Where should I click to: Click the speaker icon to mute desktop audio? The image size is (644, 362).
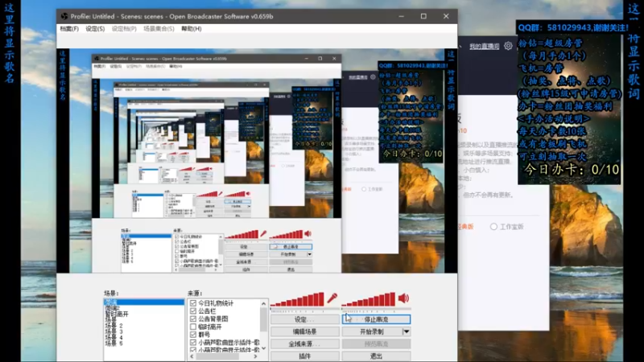pyautogui.click(x=403, y=298)
